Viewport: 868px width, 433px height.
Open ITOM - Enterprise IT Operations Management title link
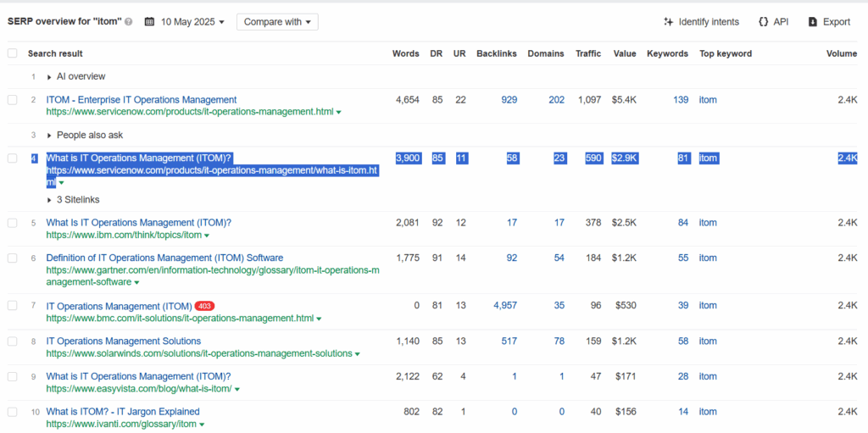point(142,100)
